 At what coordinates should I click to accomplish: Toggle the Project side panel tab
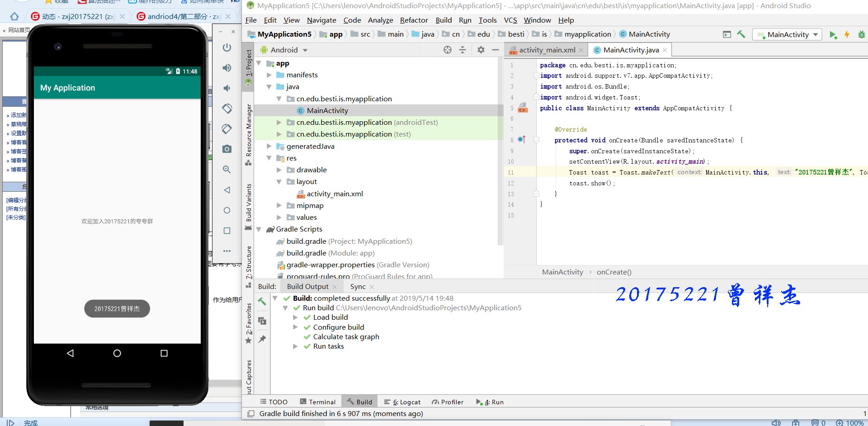coord(248,67)
